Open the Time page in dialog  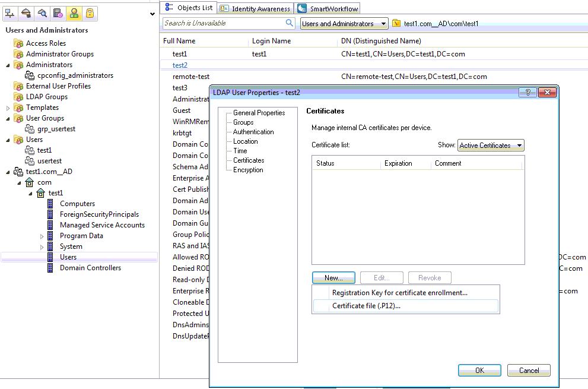(240, 151)
